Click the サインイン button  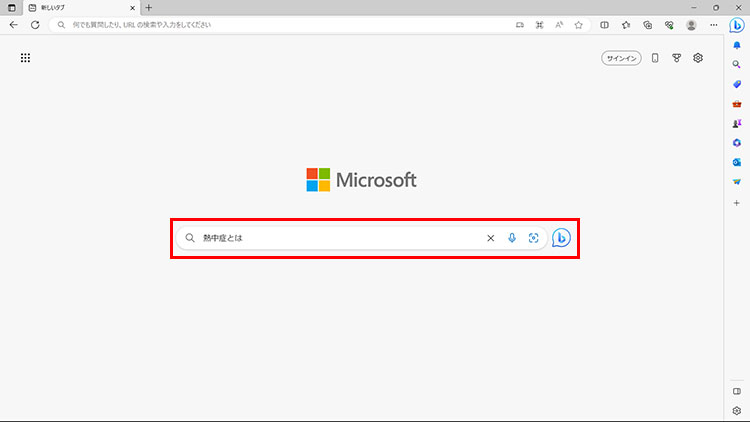(x=621, y=58)
